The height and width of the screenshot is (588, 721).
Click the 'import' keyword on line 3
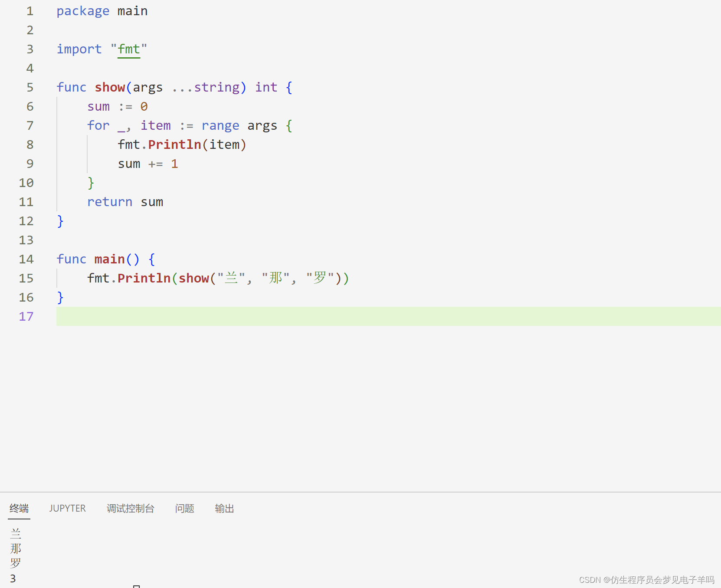coord(79,49)
